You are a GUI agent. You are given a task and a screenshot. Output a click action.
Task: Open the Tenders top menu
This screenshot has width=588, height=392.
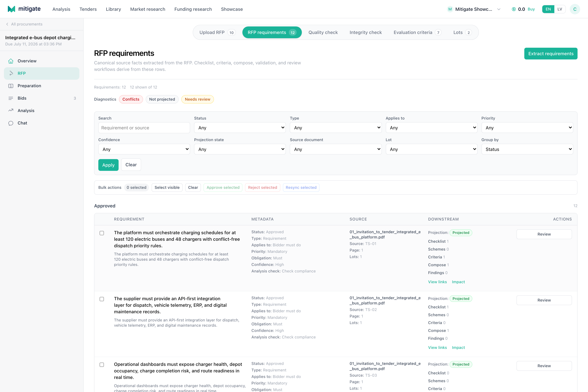(x=88, y=9)
